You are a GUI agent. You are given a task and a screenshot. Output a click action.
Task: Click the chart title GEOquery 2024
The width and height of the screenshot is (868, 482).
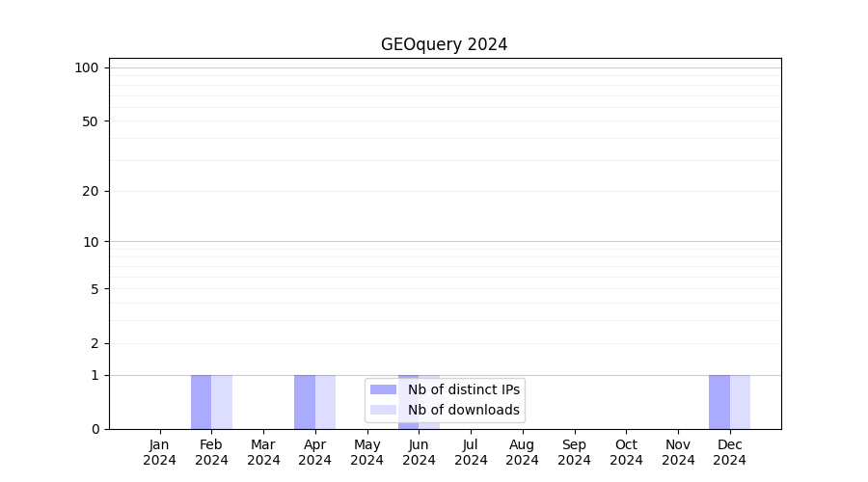[444, 44]
